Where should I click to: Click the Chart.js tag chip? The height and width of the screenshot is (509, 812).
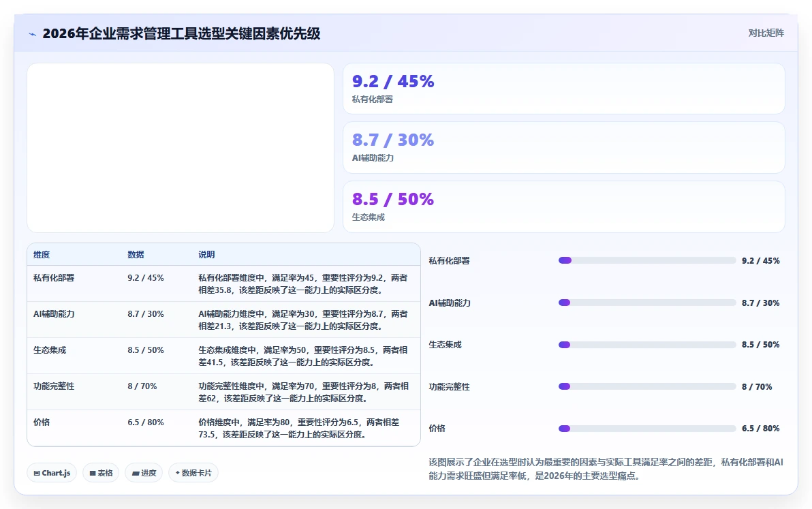(52, 473)
